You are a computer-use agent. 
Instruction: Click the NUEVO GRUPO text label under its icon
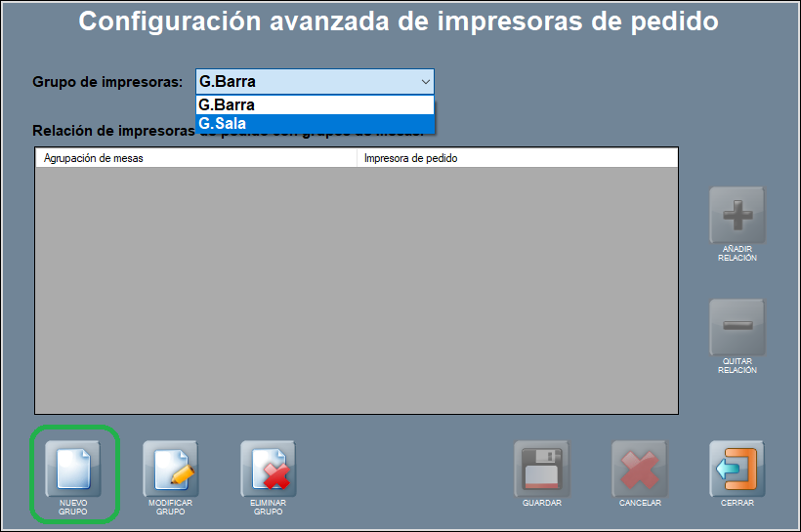[73, 508]
